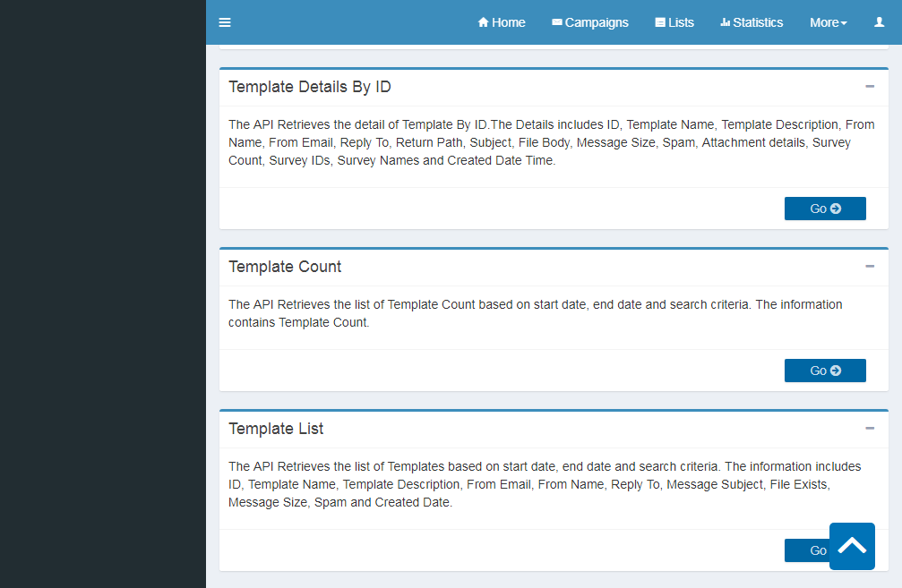This screenshot has width=902, height=588.
Task: Expand the More dropdown menu
Action: click(x=828, y=22)
